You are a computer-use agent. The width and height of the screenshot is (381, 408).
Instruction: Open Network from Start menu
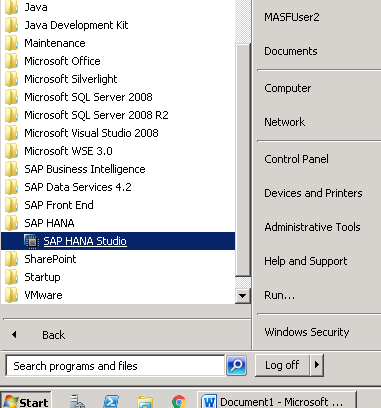coord(284,122)
